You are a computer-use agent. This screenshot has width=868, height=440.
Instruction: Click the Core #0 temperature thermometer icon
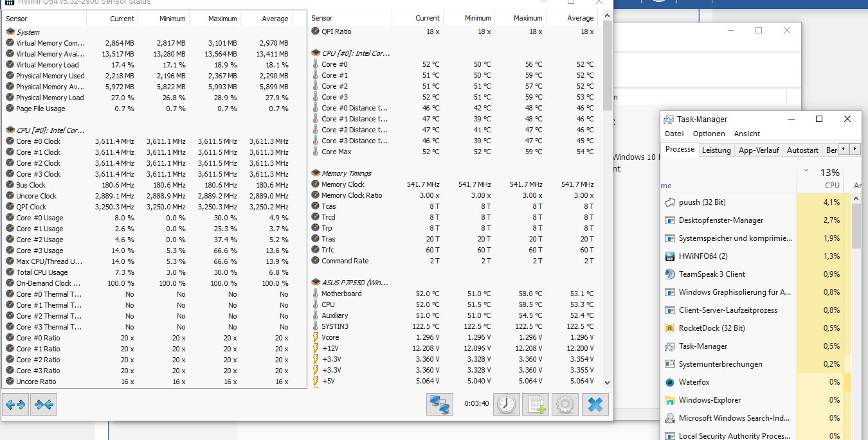click(316, 64)
